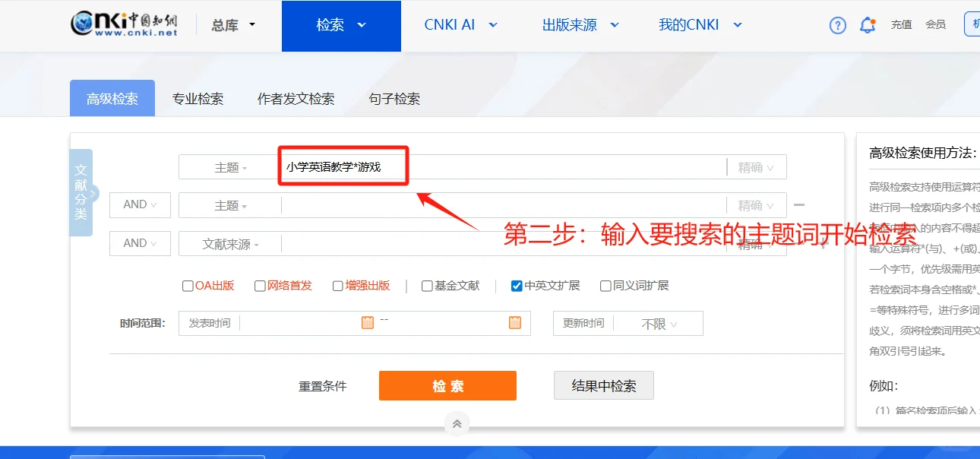Viewport: 980px width, 459px height.
Task: Open the CNKI AI menu
Action: (x=460, y=25)
